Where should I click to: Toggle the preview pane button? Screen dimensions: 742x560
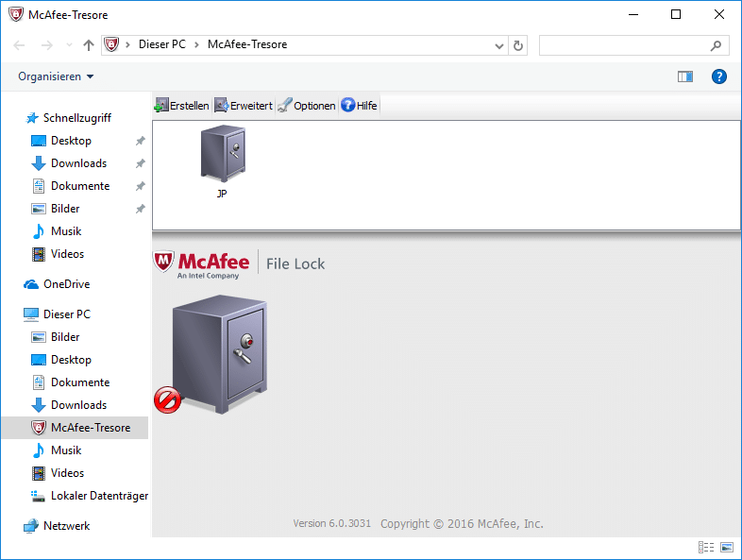click(685, 76)
